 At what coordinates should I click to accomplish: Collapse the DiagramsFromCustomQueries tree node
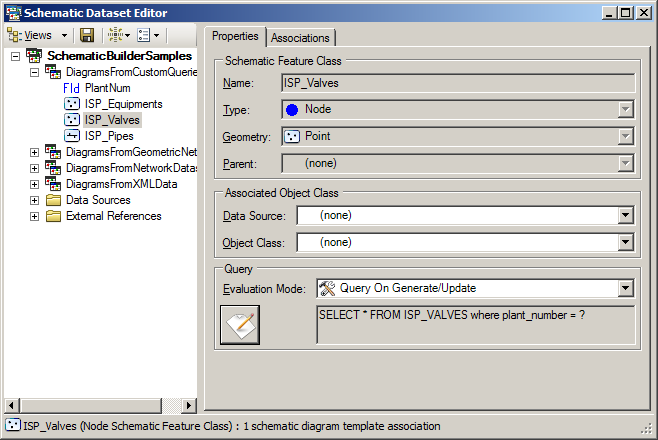[x=34, y=72]
